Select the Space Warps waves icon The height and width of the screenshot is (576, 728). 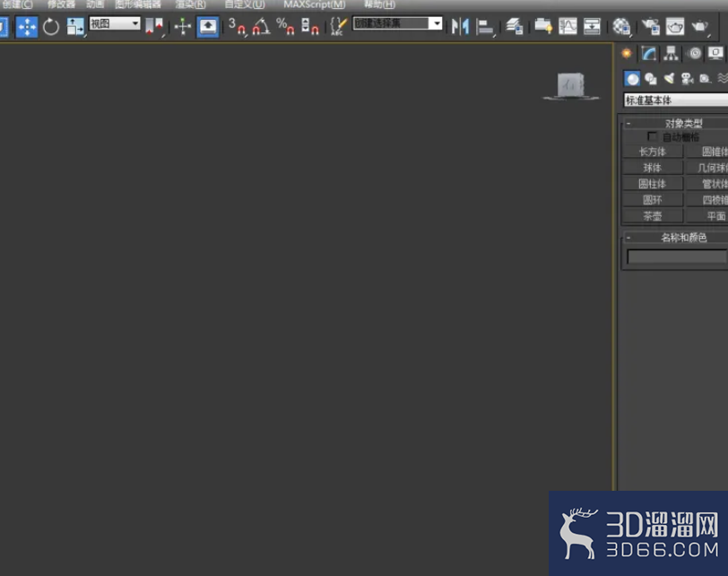click(x=723, y=78)
